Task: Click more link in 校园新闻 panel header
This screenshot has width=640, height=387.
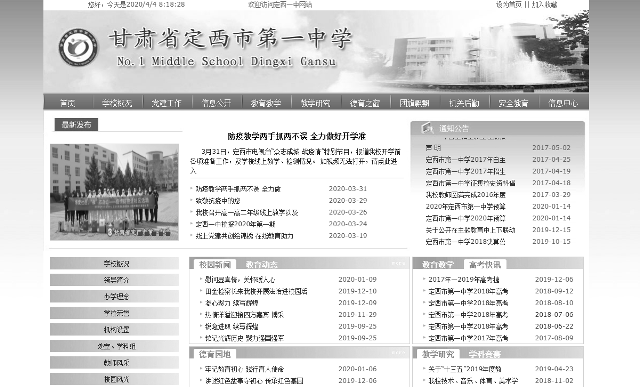Action: (x=398, y=264)
